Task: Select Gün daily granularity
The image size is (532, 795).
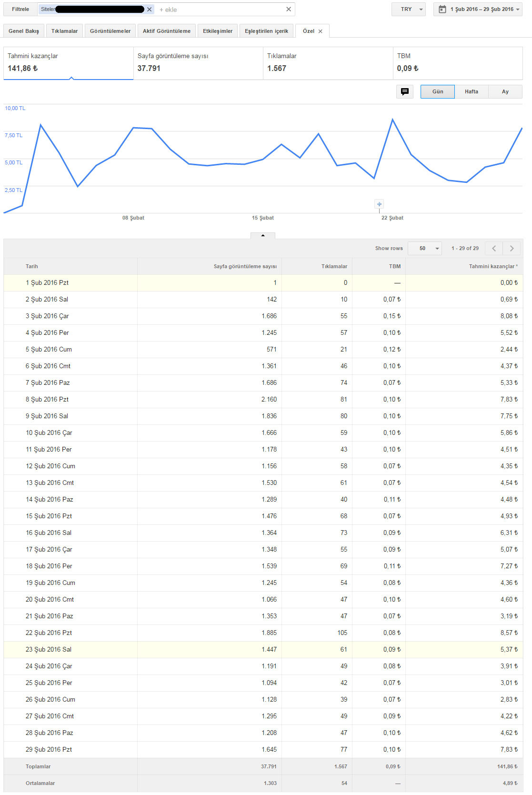Action: (x=438, y=91)
